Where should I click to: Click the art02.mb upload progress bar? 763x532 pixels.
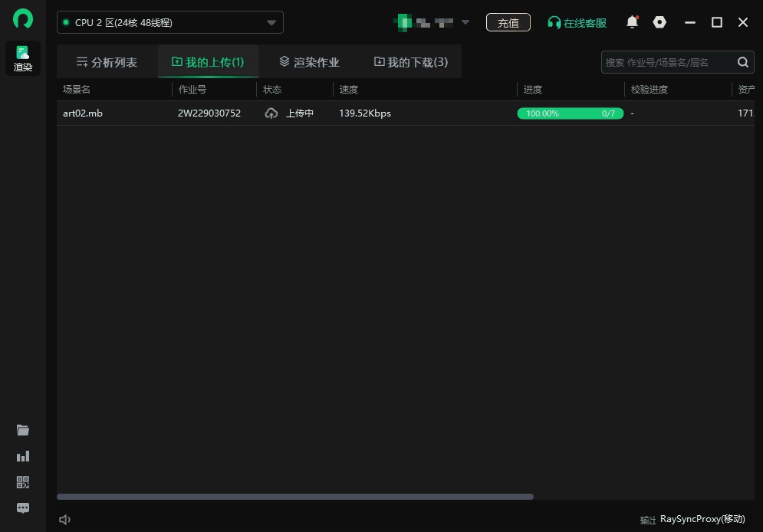(571, 113)
